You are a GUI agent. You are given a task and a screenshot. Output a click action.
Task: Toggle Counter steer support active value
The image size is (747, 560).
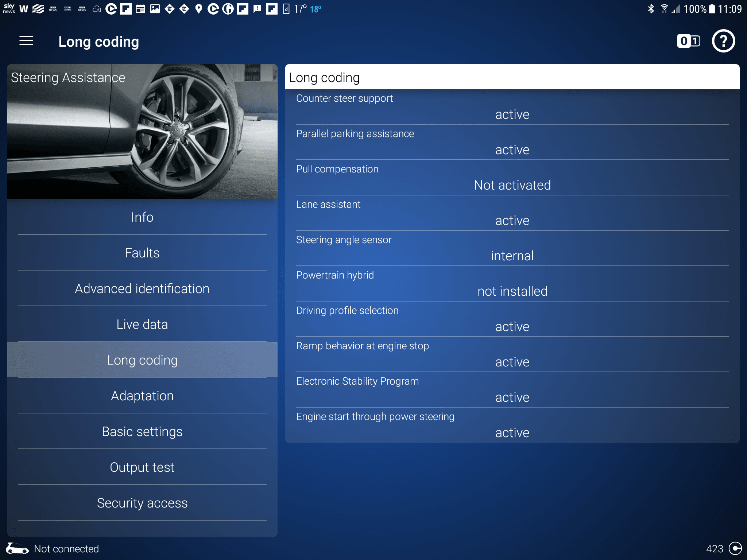tap(512, 114)
